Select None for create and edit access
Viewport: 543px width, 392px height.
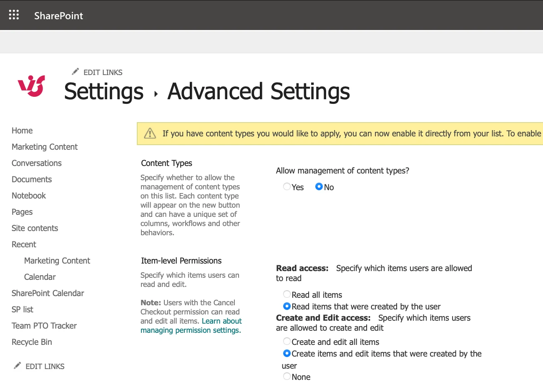(x=287, y=376)
